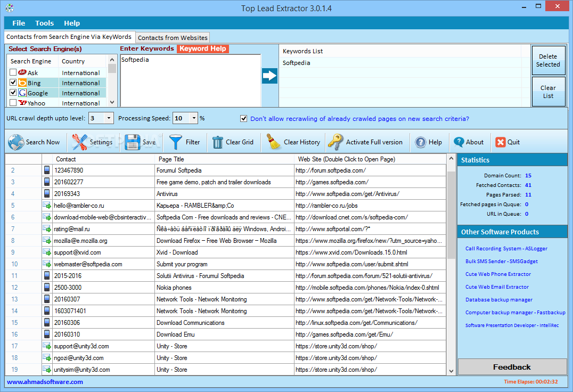The image size is (573, 392).
Task: Click the Web Site column header
Action: [x=370, y=159]
